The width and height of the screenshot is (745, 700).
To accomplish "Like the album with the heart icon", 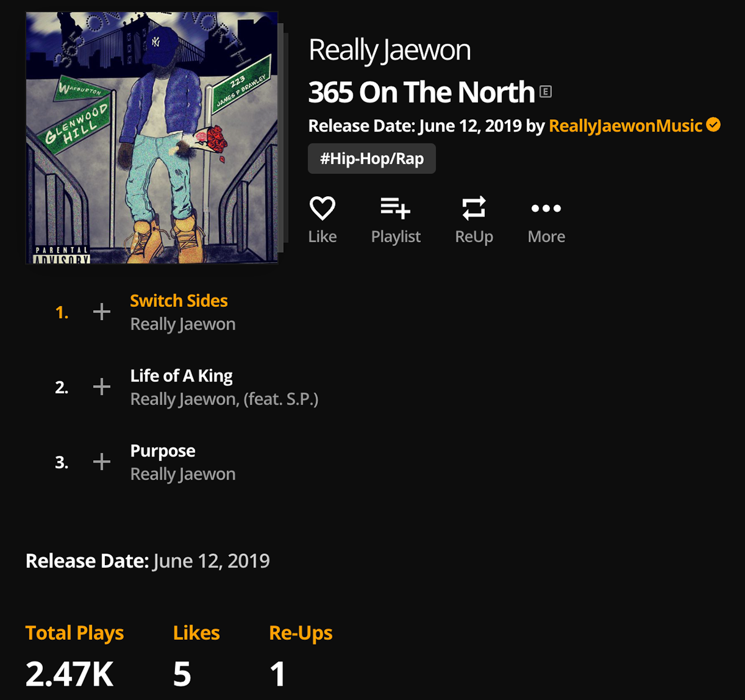I will click(x=322, y=209).
